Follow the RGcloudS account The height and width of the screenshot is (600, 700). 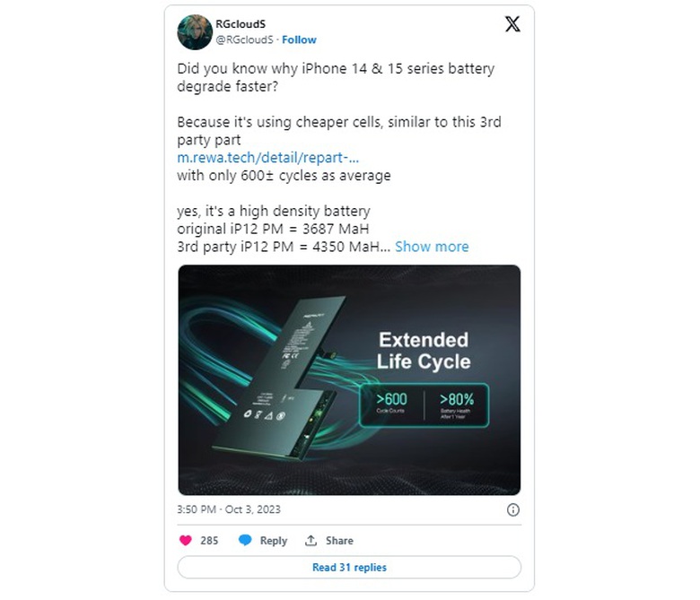click(299, 39)
